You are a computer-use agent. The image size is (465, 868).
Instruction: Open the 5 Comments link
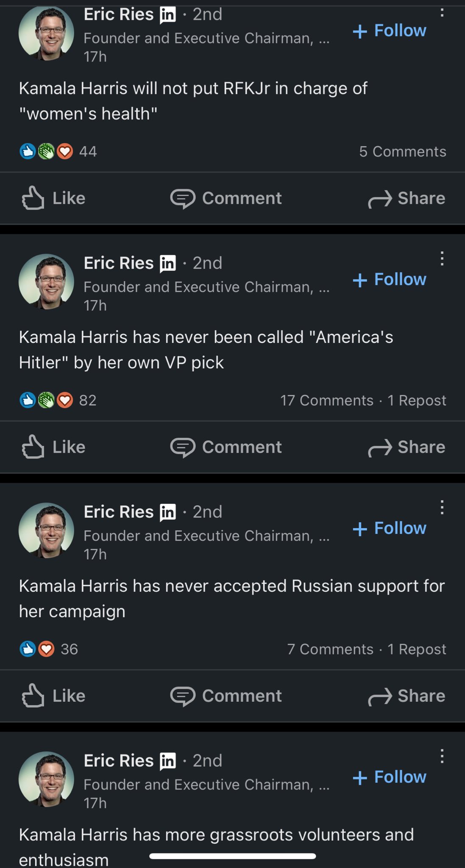pos(402,152)
